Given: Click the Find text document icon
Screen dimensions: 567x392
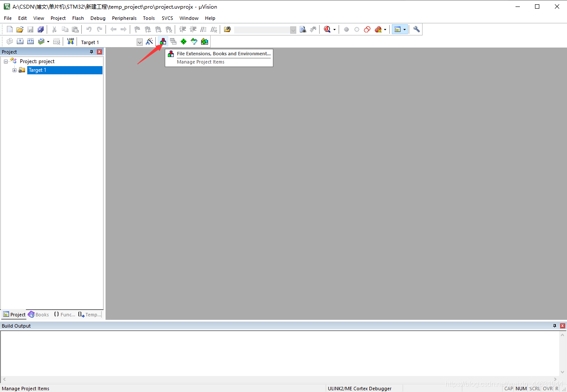Looking at the screenshot, I should (303, 29).
